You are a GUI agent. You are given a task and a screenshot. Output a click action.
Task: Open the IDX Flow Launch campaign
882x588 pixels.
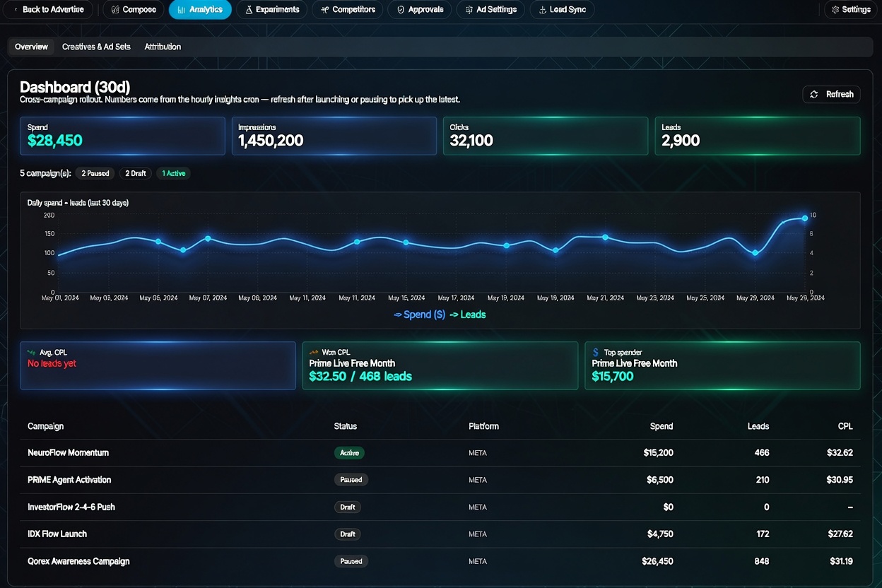(440, 534)
